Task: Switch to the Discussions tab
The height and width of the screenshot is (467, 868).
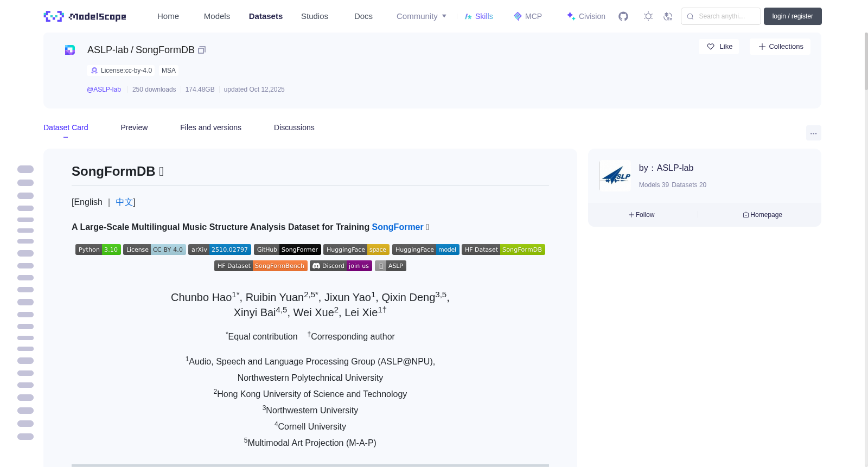Action: [294, 127]
